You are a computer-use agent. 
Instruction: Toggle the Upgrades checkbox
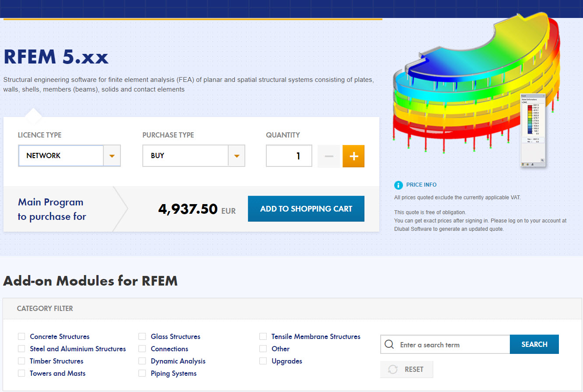tap(263, 361)
